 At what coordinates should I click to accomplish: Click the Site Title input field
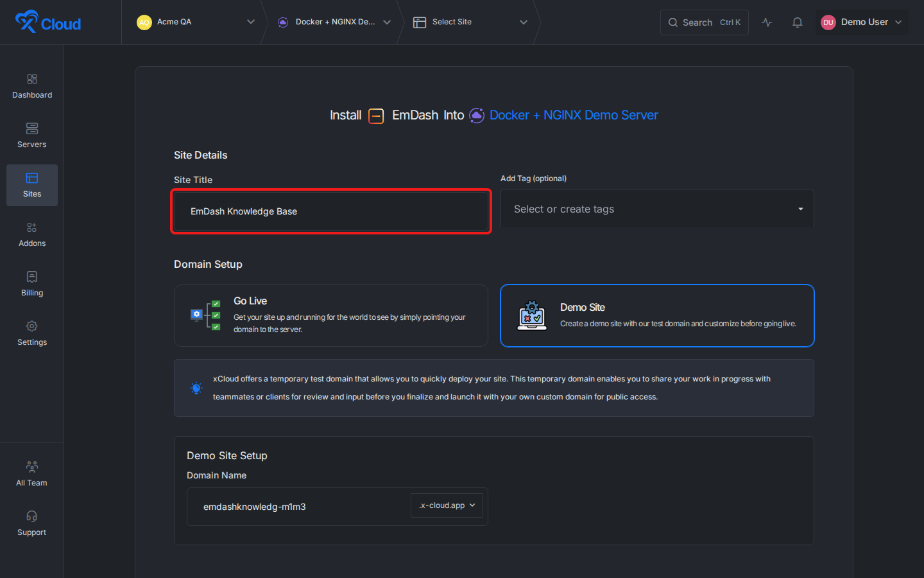[331, 211]
